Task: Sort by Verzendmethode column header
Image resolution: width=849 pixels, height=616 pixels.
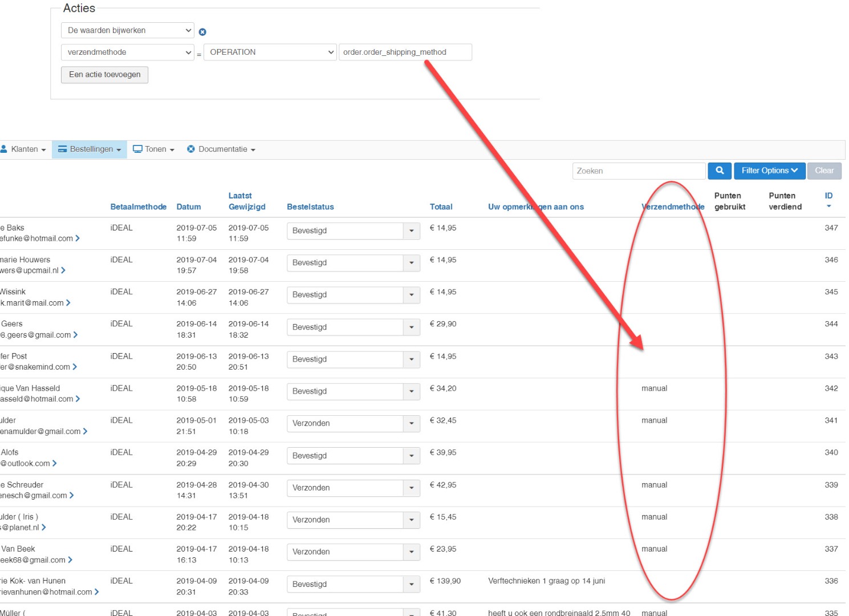Action: [673, 207]
